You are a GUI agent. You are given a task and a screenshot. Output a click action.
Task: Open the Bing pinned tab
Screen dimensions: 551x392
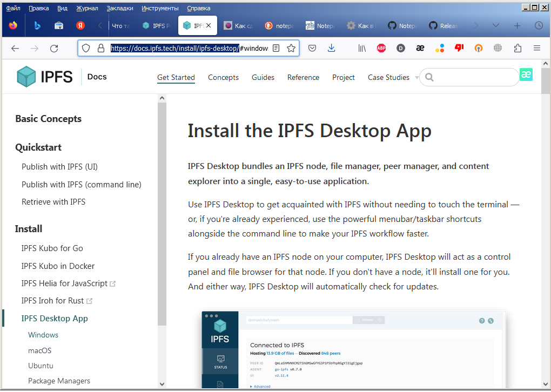37,25
